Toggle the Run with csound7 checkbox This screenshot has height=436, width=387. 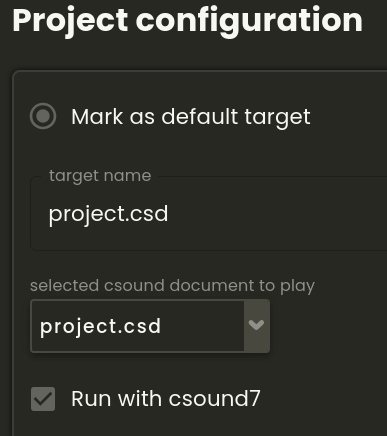[43, 399]
